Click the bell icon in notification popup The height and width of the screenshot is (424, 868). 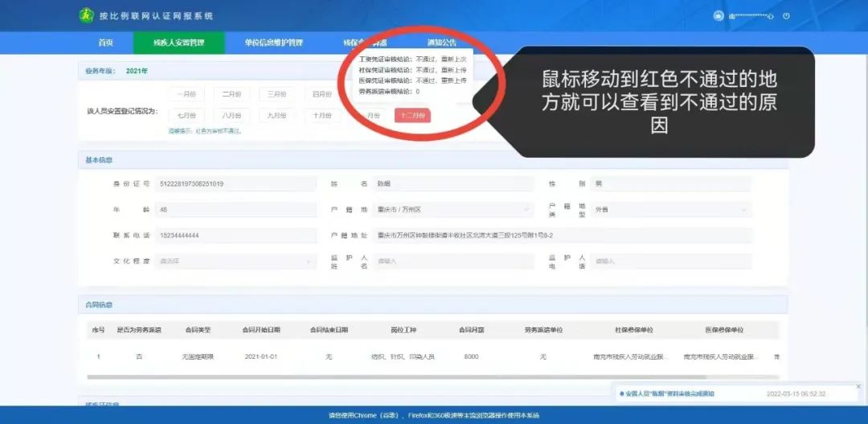pos(620,393)
